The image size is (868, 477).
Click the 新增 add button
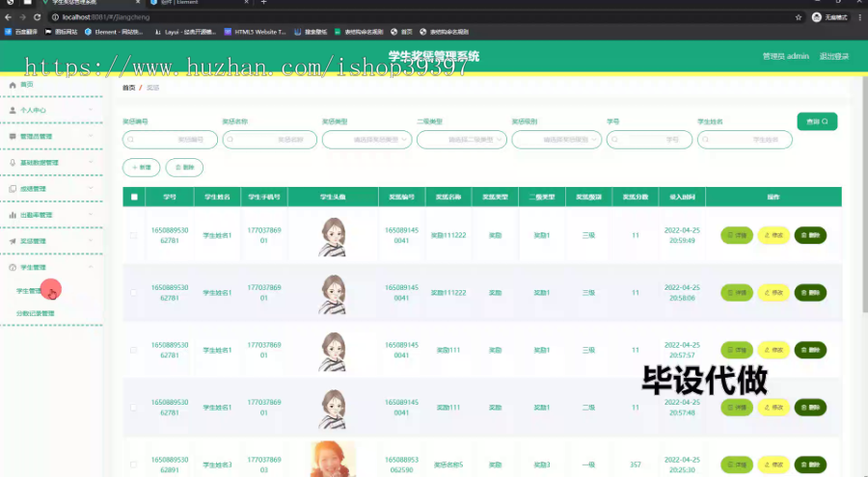pyautogui.click(x=141, y=167)
